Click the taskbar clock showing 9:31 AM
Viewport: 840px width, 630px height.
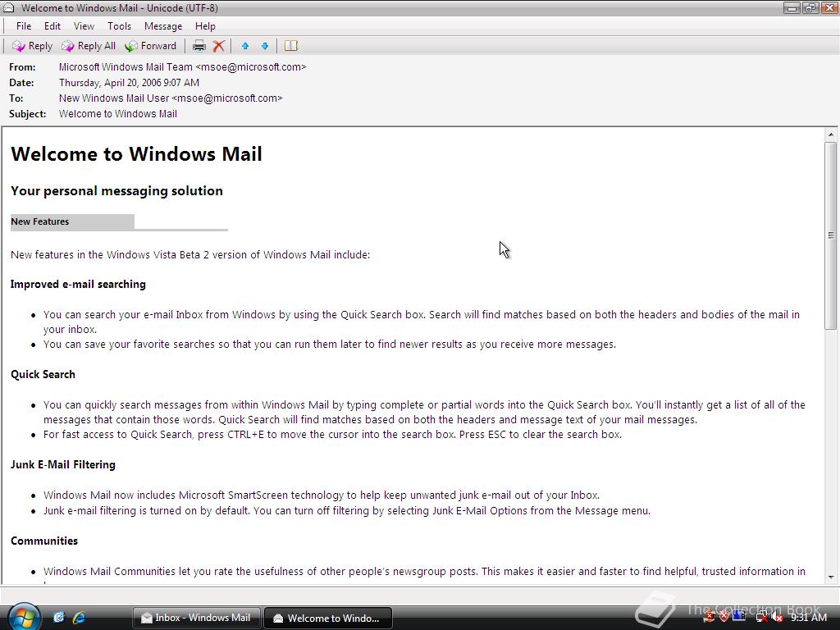[809, 617]
